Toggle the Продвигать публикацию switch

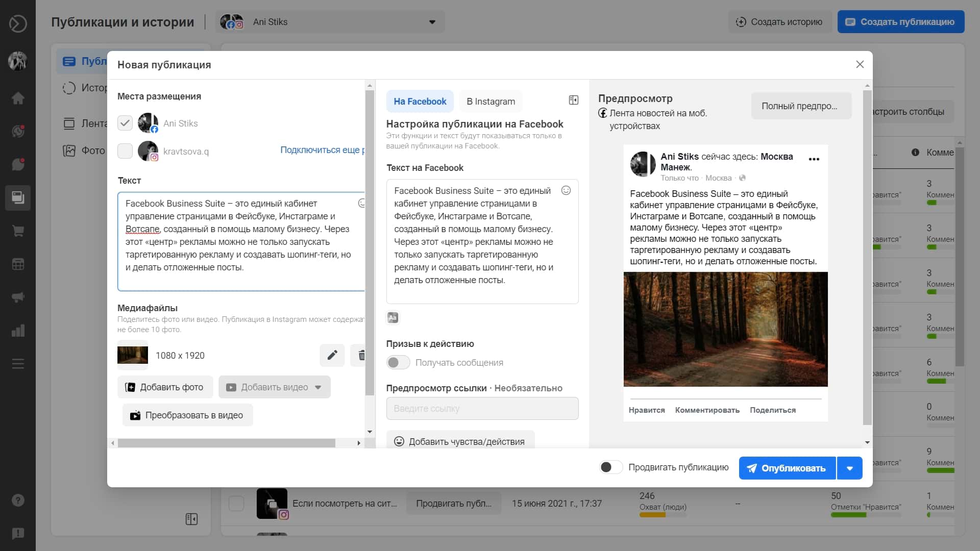coord(611,467)
